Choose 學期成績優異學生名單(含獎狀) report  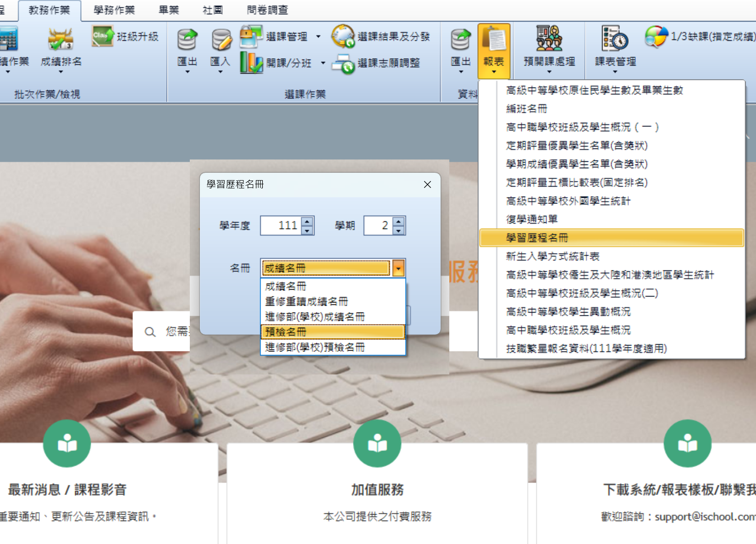click(x=612, y=164)
